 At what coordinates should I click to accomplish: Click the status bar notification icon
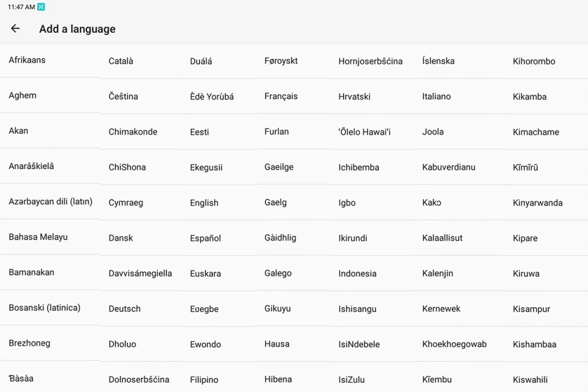click(x=41, y=7)
